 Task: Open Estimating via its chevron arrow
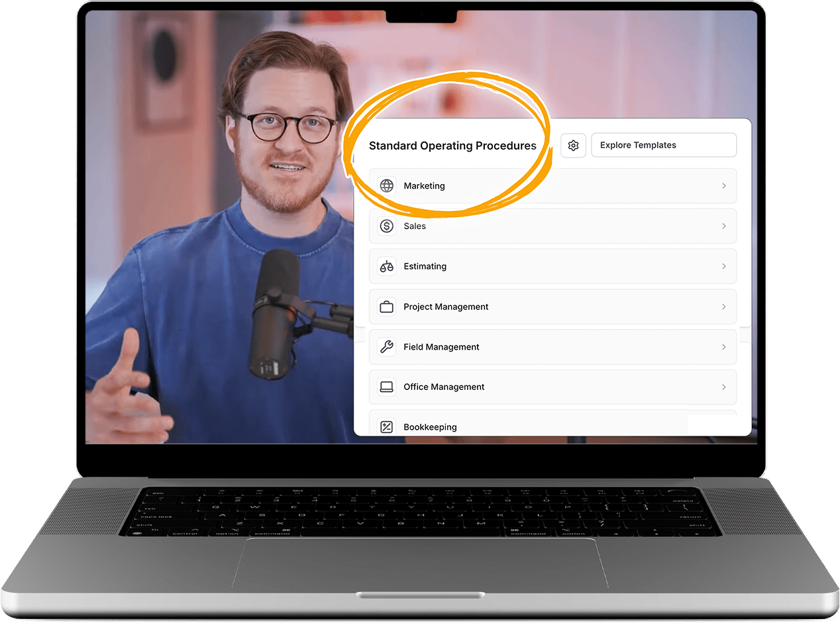[x=723, y=266]
